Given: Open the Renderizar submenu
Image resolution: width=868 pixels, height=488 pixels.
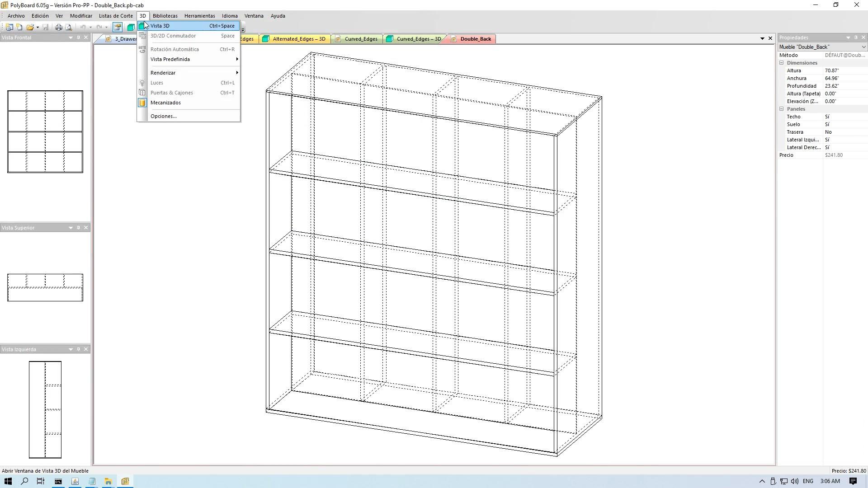Looking at the screenshot, I should (163, 73).
